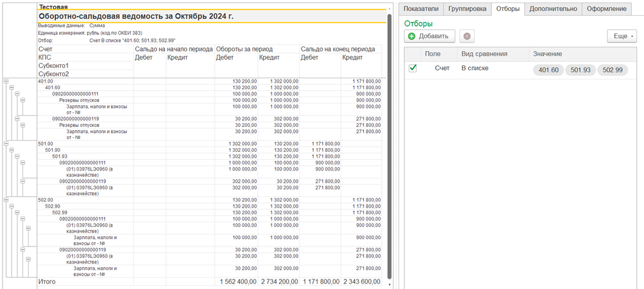Click the Итого row label
Image resolution: width=644 pixels, height=289 pixels.
pos(47,282)
